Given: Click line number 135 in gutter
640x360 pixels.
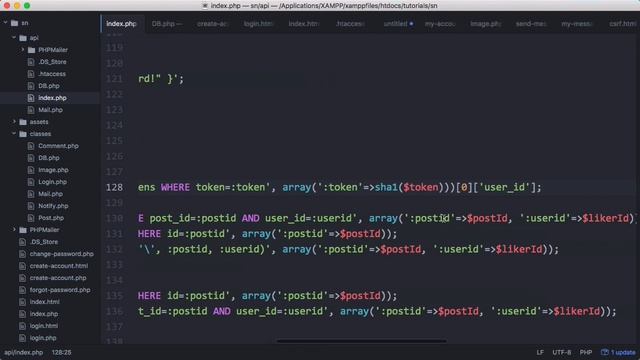Looking at the screenshot, I should [x=114, y=296].
